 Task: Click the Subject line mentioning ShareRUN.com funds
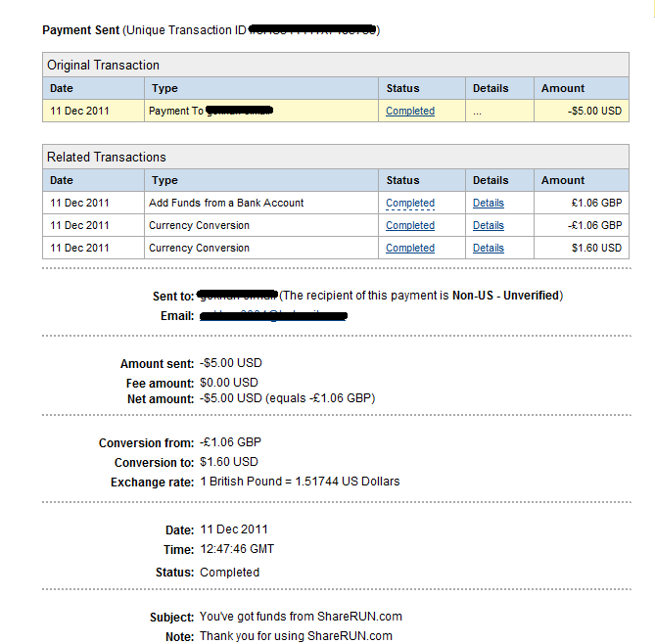(301, 617)
